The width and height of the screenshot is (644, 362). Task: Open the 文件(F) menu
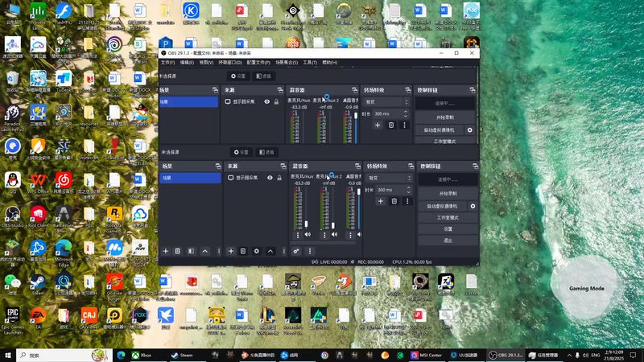[167, 63]
